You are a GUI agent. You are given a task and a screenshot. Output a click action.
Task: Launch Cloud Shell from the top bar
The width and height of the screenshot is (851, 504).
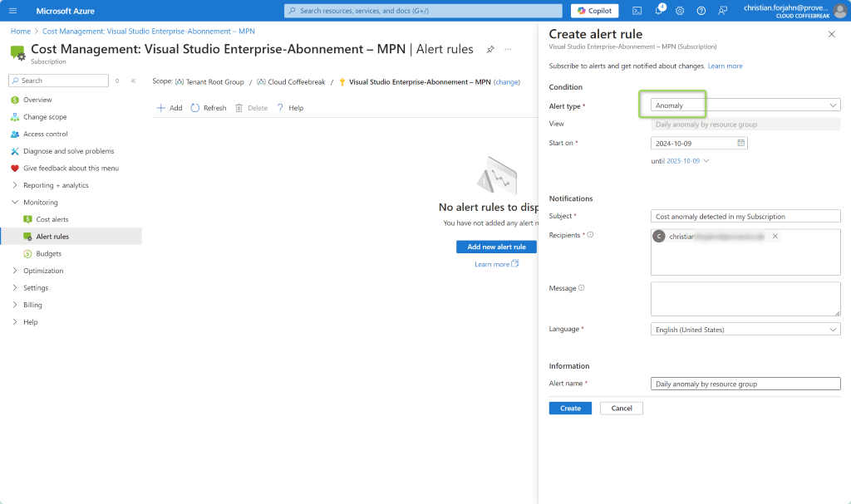coord(637,11)
